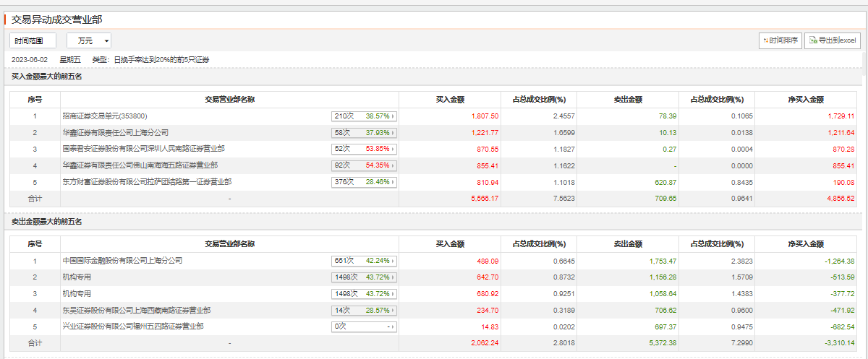This screenshot has width=868, height=359.
Task: Select 招商证券交易单元(353800)
Action: pos(105,116)
